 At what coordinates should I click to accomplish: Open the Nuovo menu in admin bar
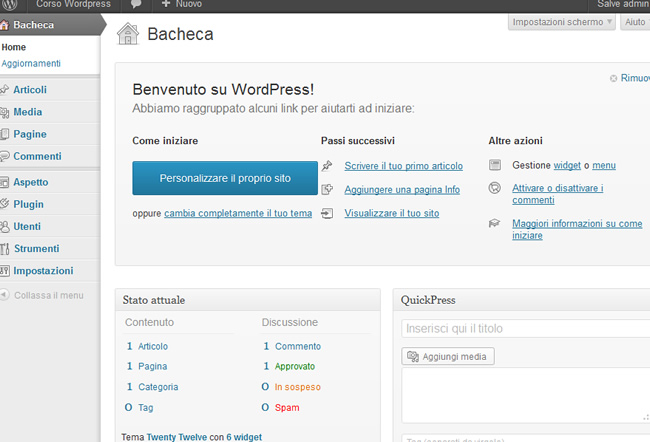coord(180,5)
